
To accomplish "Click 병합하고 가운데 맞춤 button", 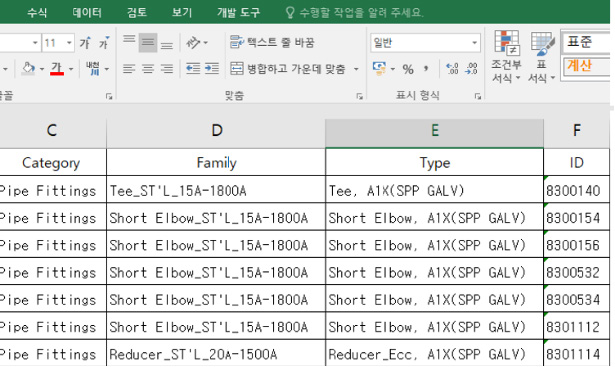I will coord(288,69).
